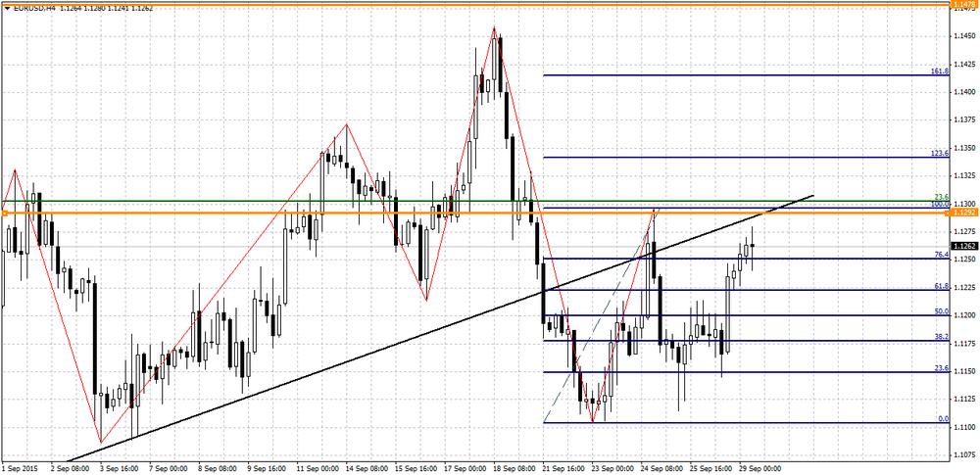Select the orange 1.1478 price tag

tap(964, 4)
